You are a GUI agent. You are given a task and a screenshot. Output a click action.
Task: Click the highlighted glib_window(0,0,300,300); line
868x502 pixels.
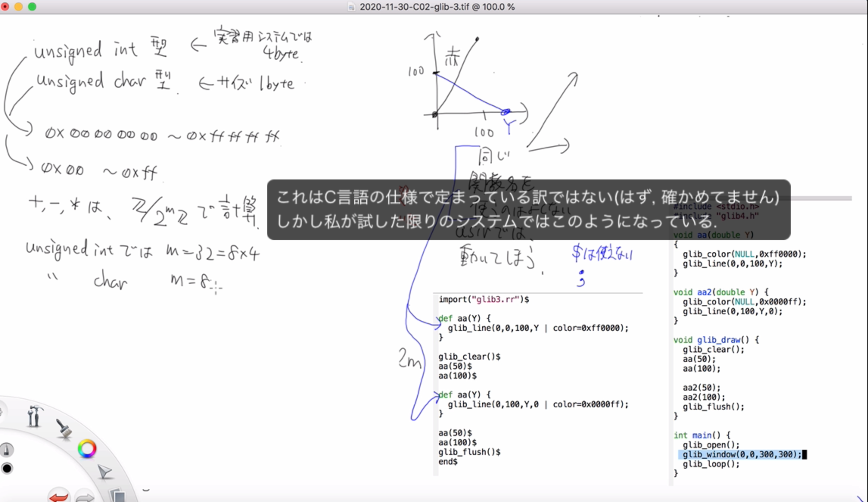point(742,454)
